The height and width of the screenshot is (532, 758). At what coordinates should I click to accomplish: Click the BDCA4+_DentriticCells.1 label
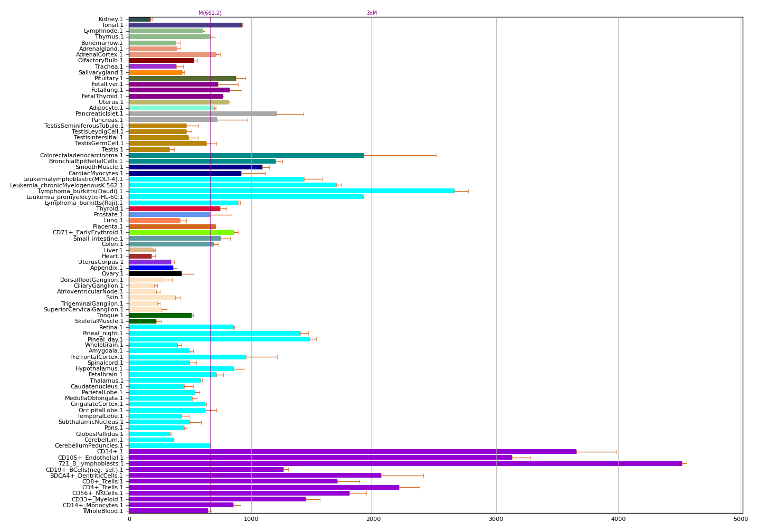(x=87, y=476)
